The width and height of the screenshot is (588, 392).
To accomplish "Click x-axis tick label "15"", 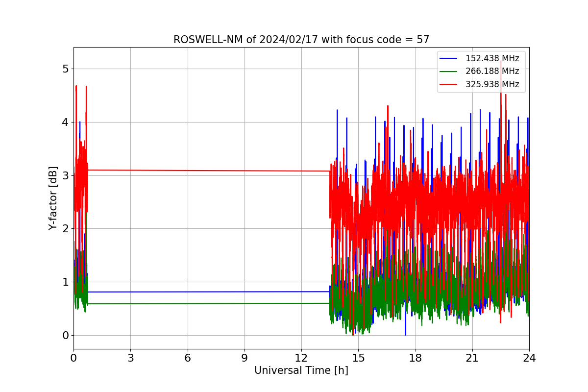I will coord(358,358).
